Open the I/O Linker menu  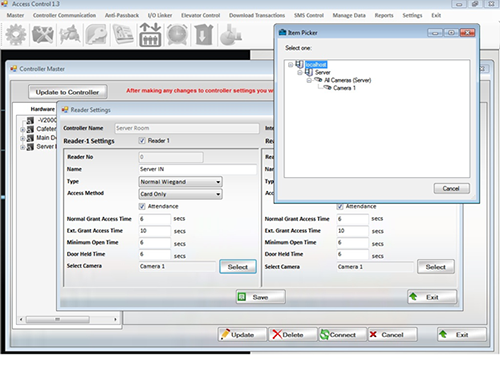point(160,15)
